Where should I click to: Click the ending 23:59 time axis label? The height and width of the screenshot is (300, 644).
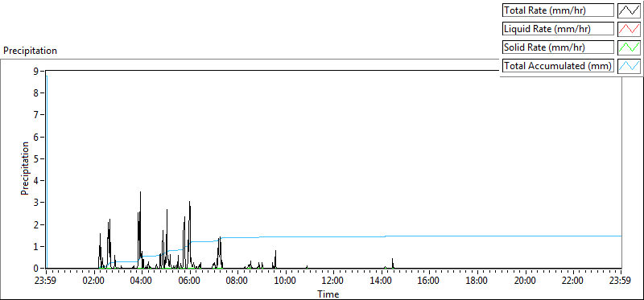[x=621, y=281]
